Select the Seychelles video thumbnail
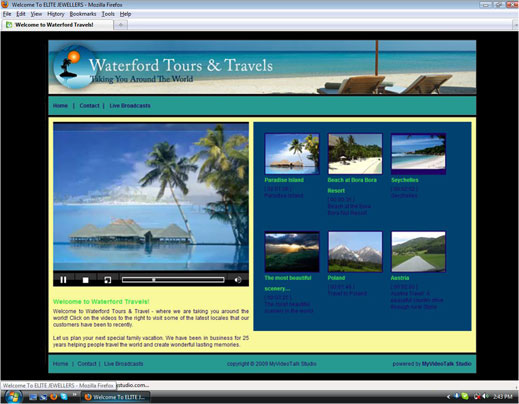Viewport: 519px width, 404px height. [418, 154]
